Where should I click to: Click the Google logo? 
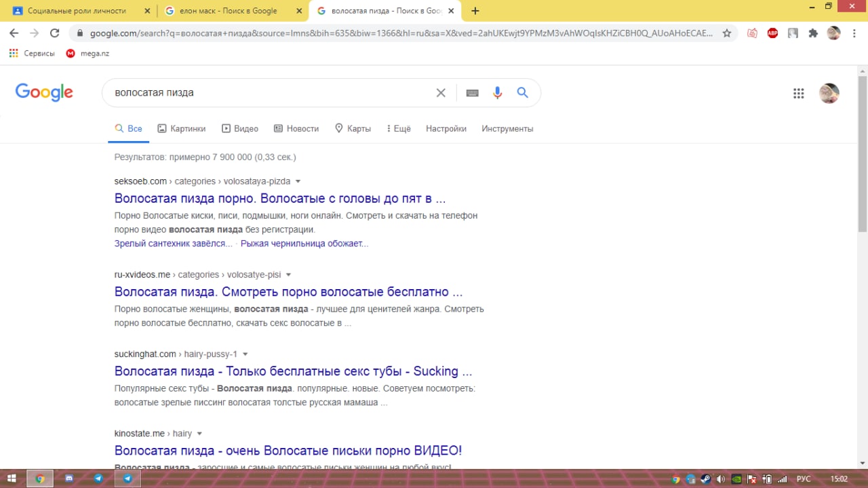44,92
